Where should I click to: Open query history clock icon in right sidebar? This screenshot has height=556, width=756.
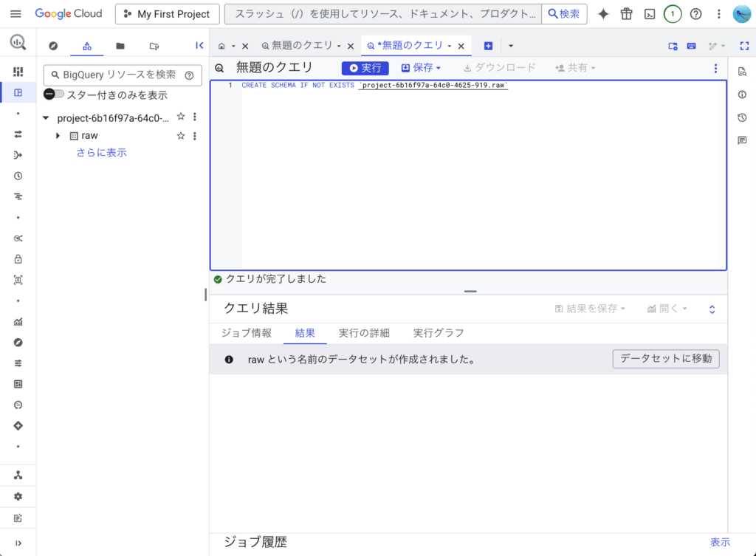coord(742,117)
